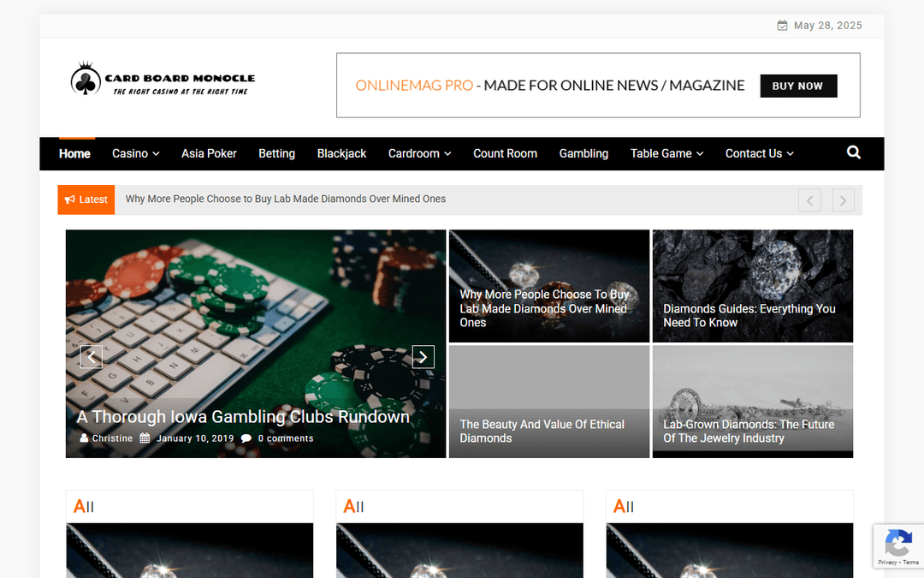
Task: Open author Christine's page
Action: 113,438
